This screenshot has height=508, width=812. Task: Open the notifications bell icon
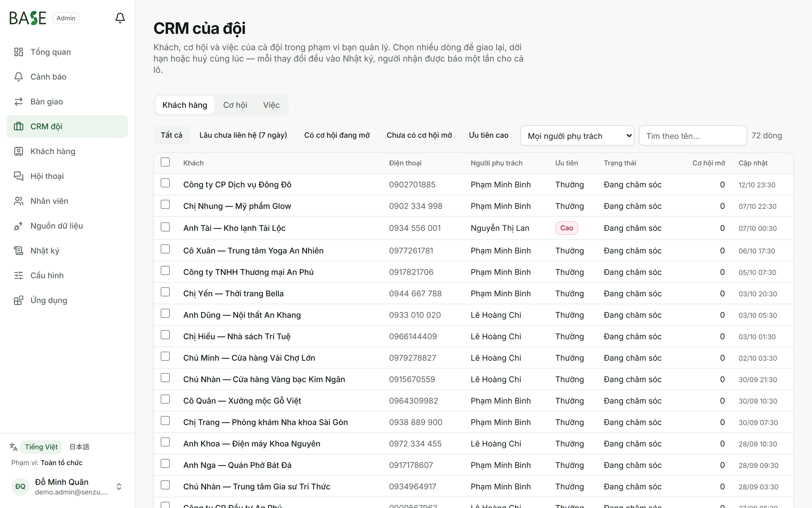[x=120, y=18]
